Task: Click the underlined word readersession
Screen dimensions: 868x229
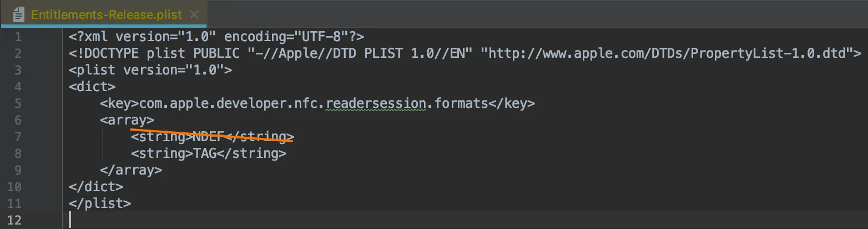Action: [376, 103]
